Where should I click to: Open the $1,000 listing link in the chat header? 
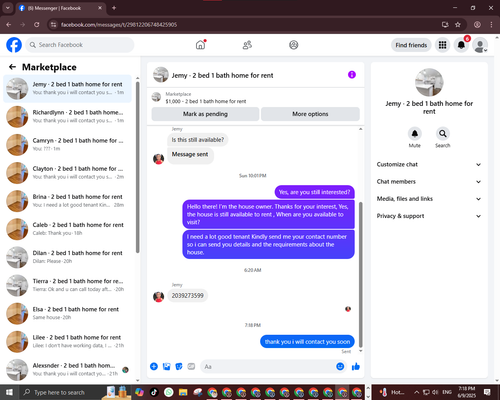point(206,101)
